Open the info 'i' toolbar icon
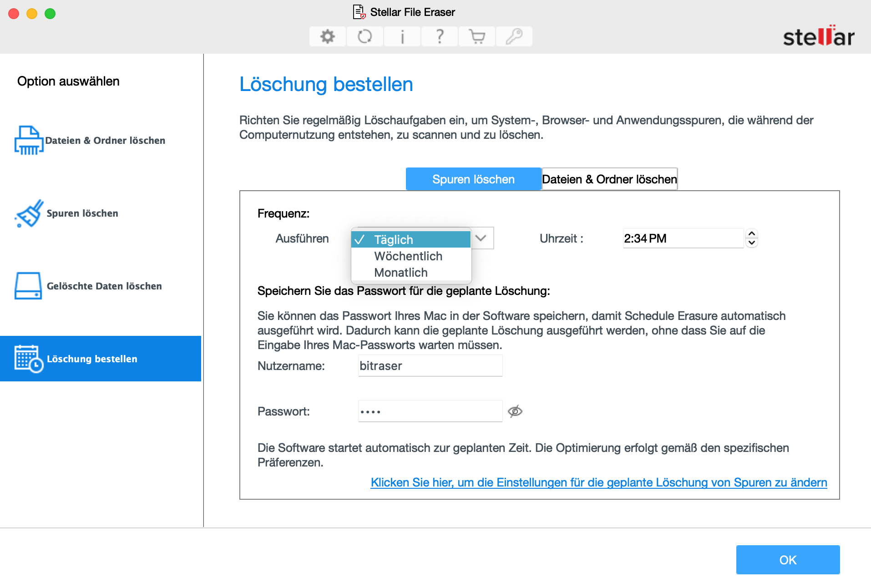This screenshot has width=871, height=588. coord(402,36)
